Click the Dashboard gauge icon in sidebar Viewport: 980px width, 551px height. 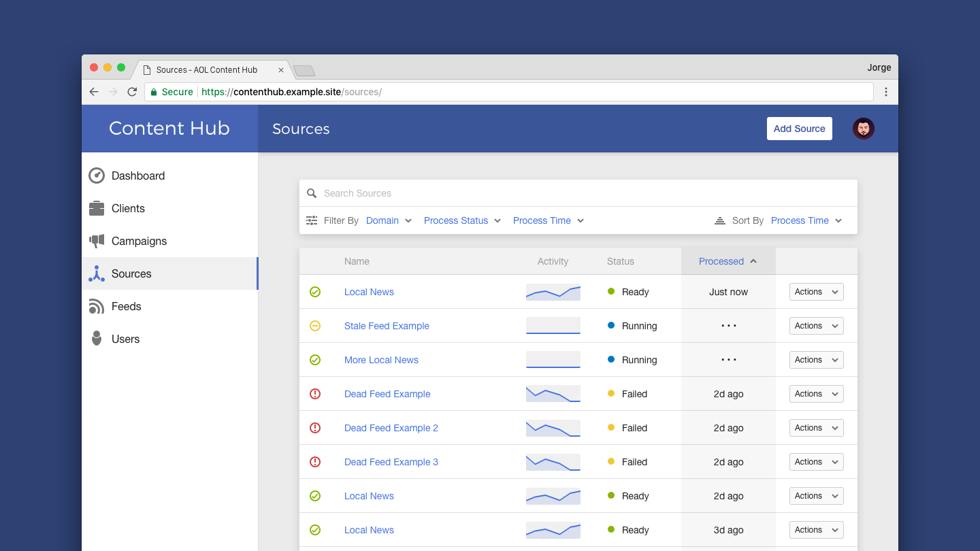click(97, 176)
